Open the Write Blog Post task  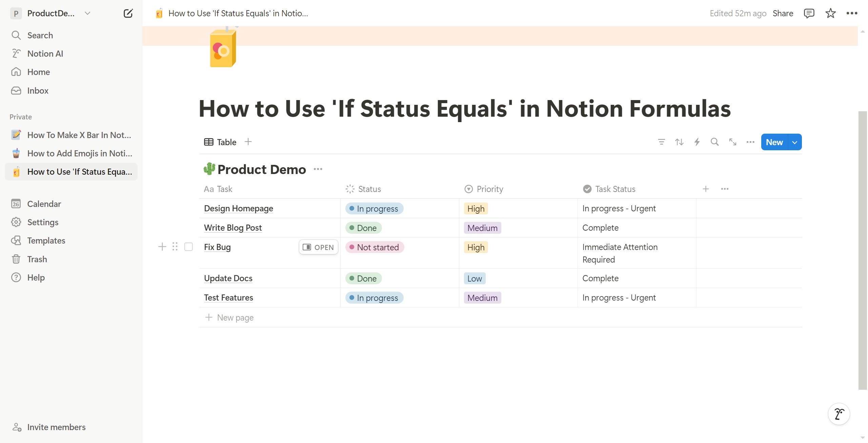click(233, 228)
